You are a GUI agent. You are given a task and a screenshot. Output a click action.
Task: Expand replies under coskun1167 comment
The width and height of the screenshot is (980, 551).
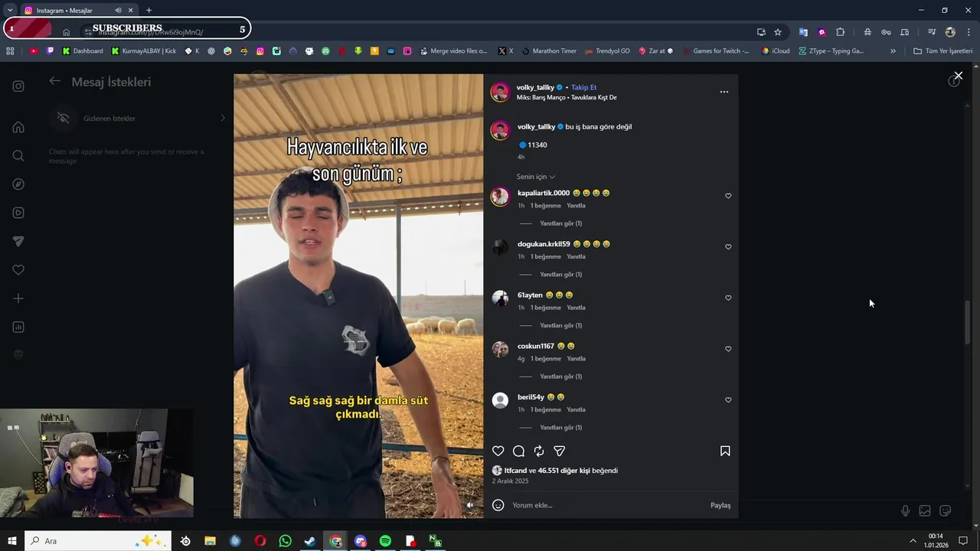point(560,377)
